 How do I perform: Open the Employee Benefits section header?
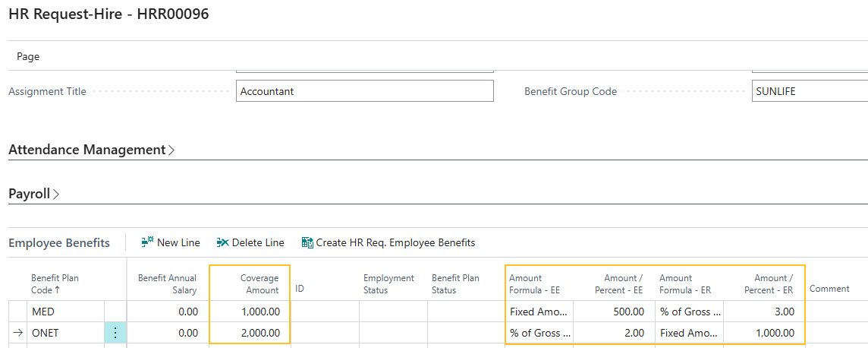[59, 243]
